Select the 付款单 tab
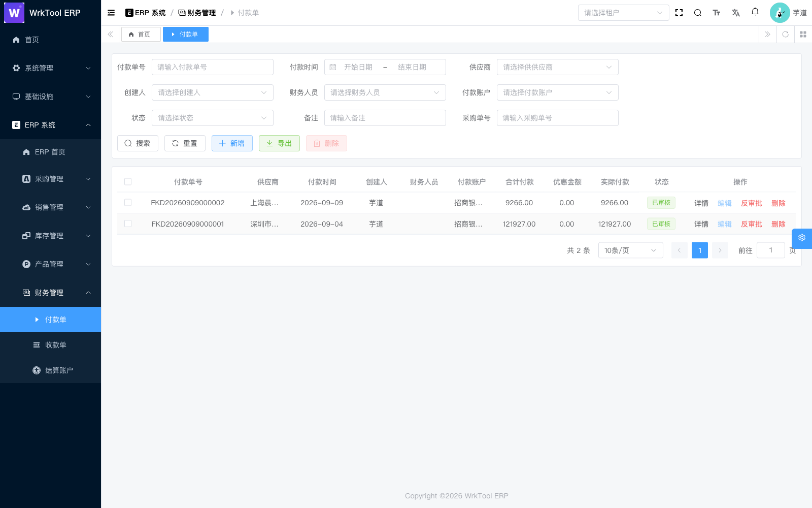 click(x=186, y=35)
